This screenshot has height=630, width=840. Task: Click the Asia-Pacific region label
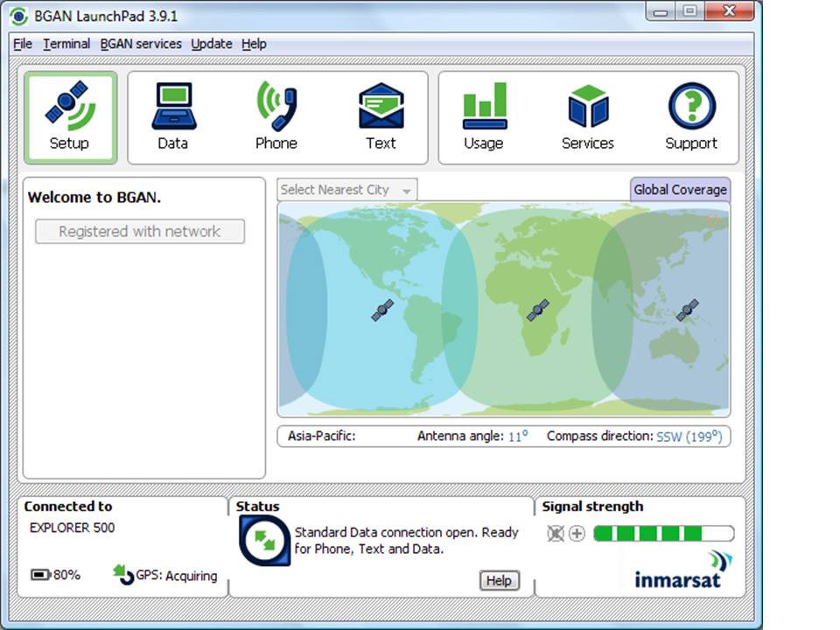pos(321,436)
